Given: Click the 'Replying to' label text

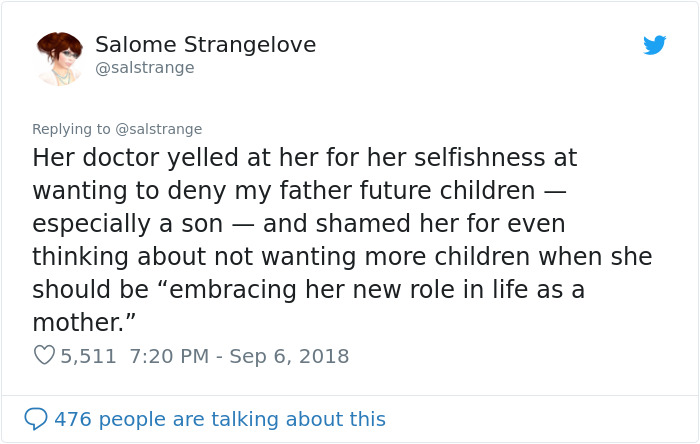Looking at the screenshot, I should point(72,129).
